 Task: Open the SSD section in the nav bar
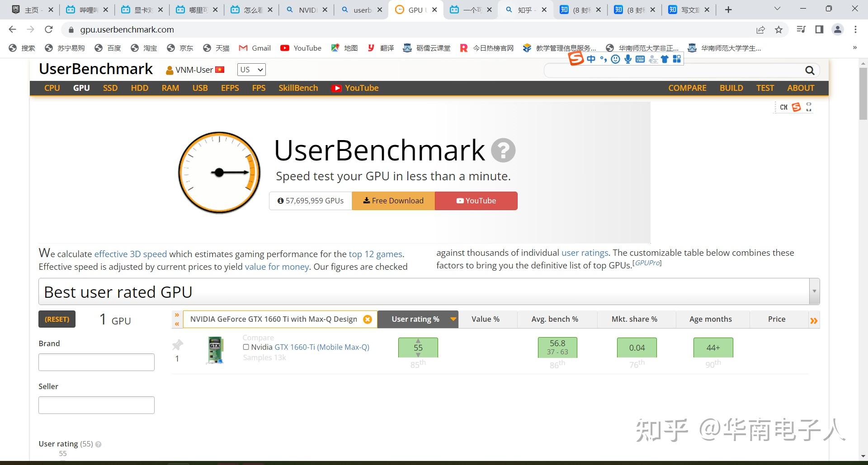(110, 88)
